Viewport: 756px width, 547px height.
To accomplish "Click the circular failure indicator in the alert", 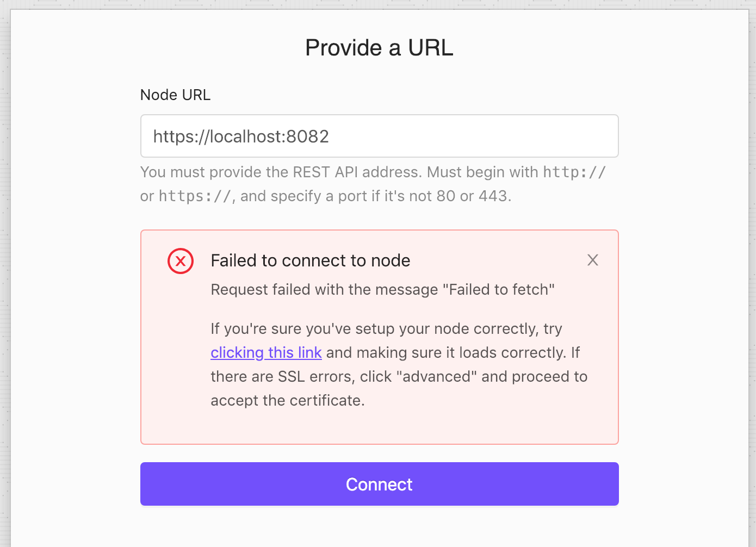I will [180, 261].
